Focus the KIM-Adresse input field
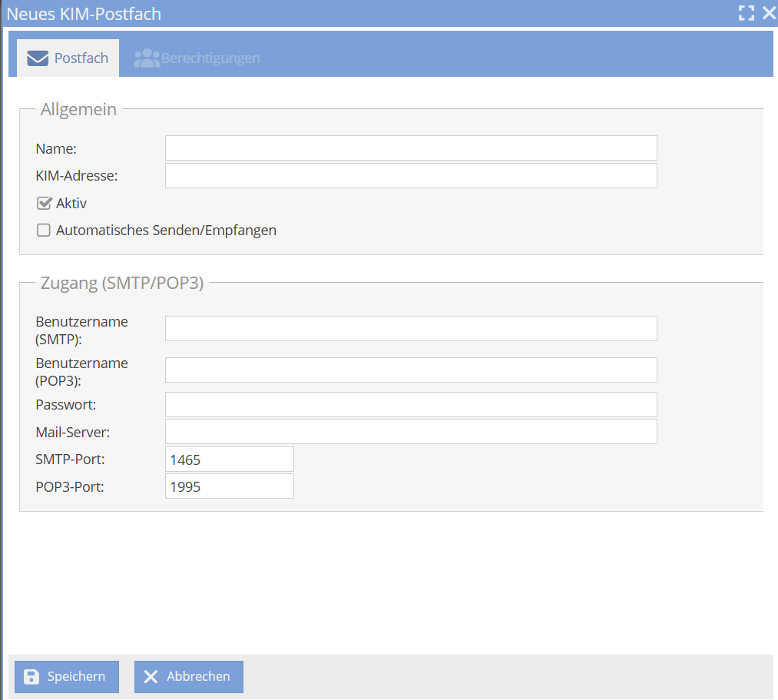 [x=411, y=176]
